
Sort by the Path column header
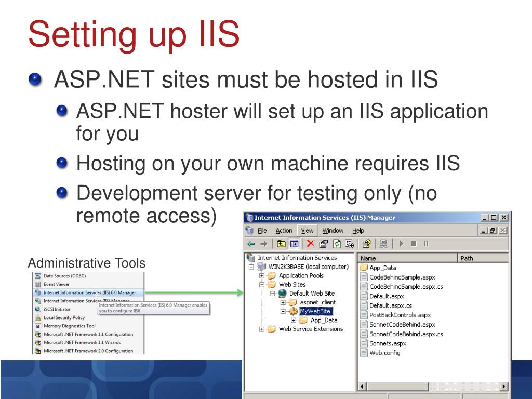click(483, 258)
